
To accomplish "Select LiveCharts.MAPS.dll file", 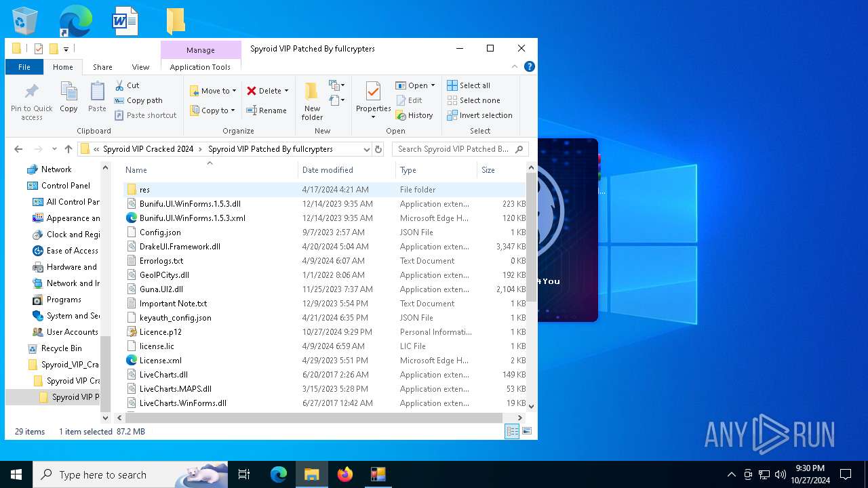I will [324, 389].
